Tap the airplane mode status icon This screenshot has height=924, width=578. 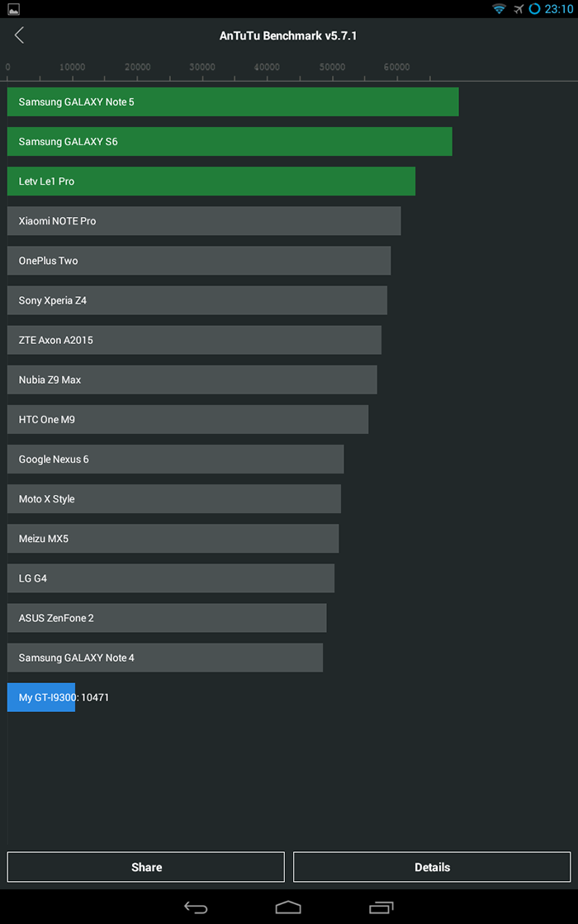[519, 9]
